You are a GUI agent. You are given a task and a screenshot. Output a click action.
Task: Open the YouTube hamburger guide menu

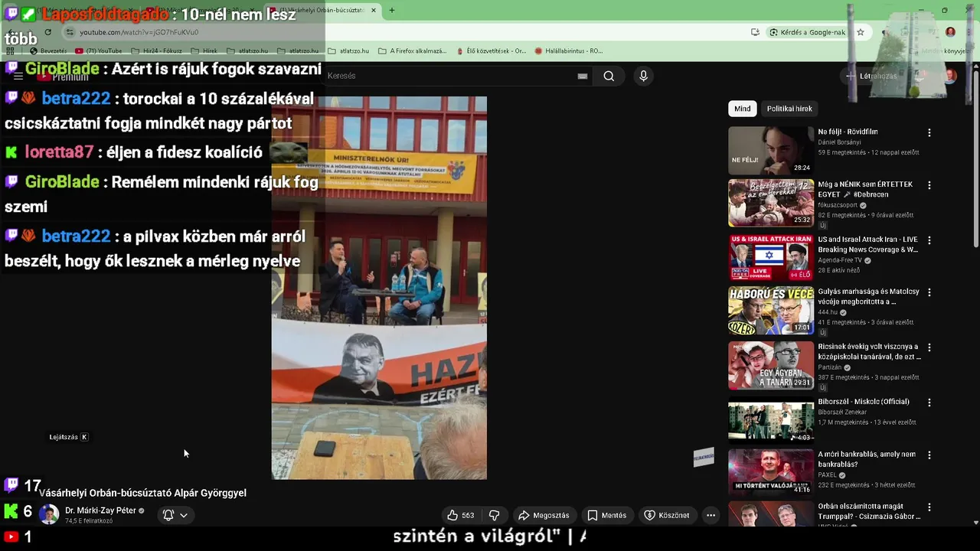18,77
